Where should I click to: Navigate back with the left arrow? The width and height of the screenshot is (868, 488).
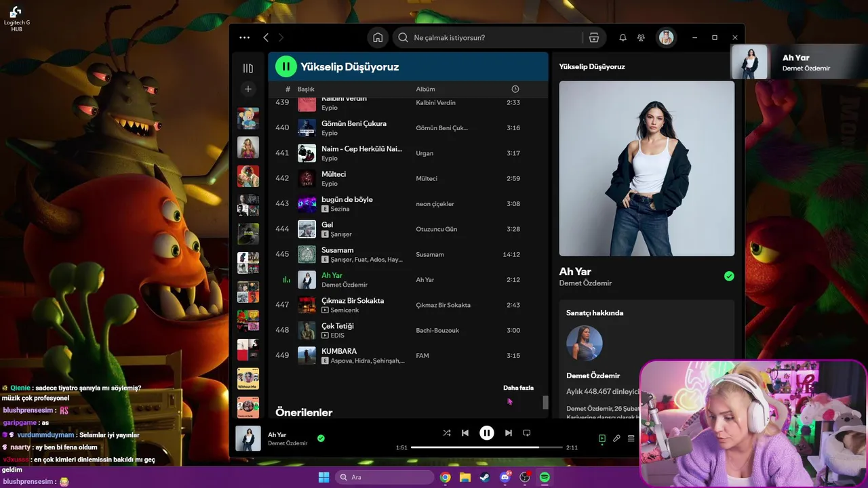(x=266, y=37)
